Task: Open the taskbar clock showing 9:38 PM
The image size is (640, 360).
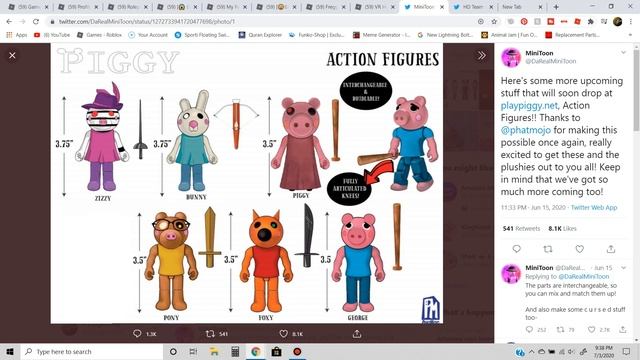Action: tap(604, 351)
